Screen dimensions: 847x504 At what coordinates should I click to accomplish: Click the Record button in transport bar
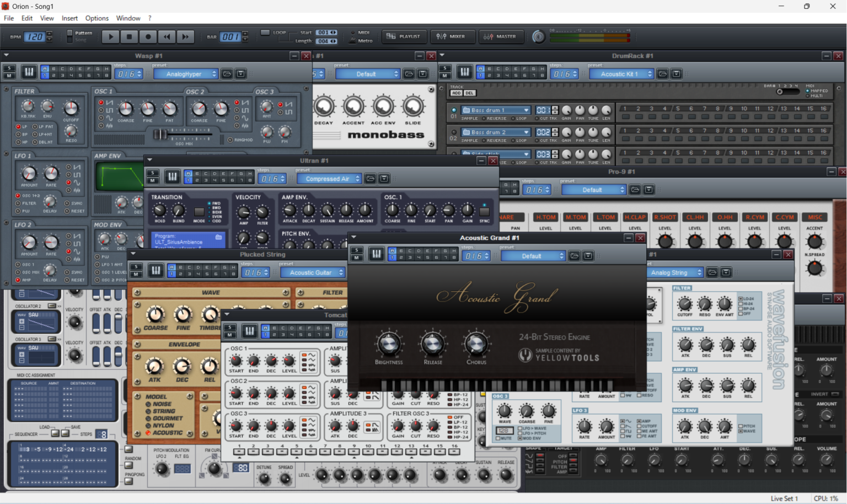click(x=148, y=37)
